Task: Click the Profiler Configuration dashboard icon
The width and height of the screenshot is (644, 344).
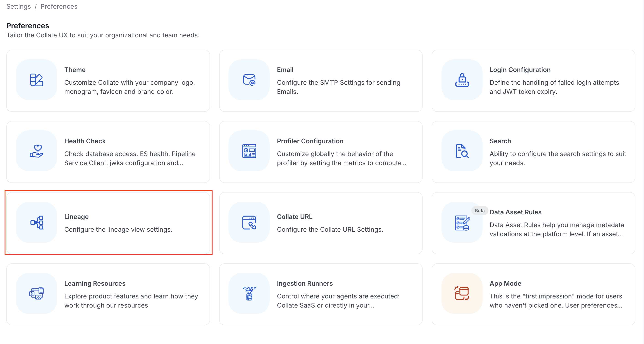Action: point(249,151)
